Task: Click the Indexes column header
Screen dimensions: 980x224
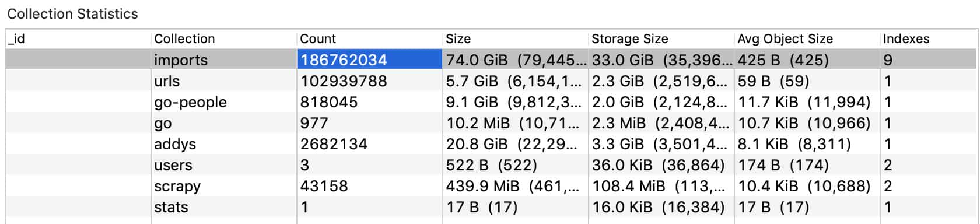Action: tap(929, 39)
